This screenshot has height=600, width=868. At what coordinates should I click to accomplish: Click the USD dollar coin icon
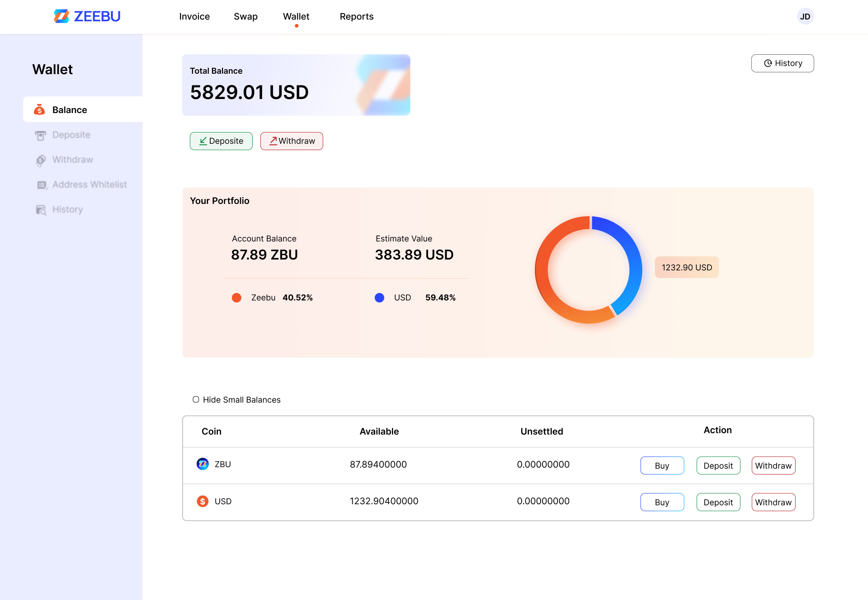coord(203,501)
